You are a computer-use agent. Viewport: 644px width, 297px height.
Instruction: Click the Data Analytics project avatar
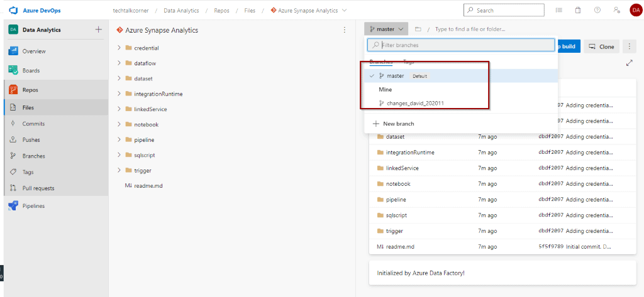13,30
